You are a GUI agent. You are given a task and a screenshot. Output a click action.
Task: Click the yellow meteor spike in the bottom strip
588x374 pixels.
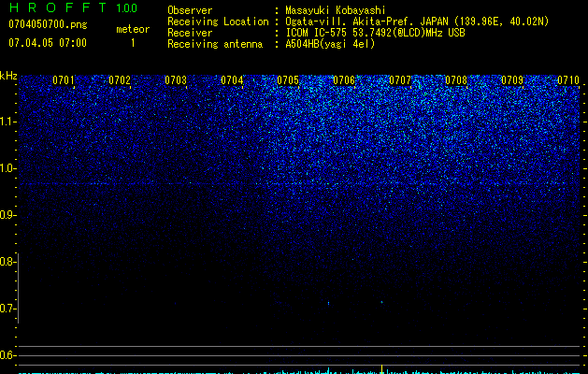point(381,369)
